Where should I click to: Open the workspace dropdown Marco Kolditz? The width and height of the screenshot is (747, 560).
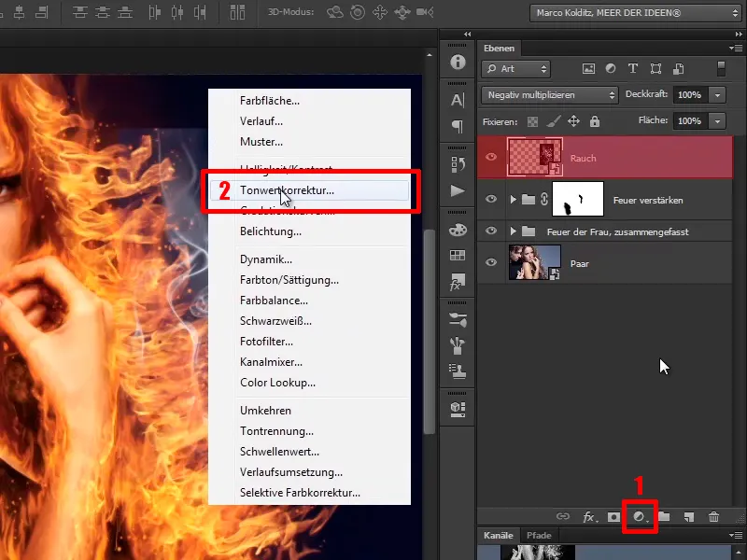pos(635,13)
